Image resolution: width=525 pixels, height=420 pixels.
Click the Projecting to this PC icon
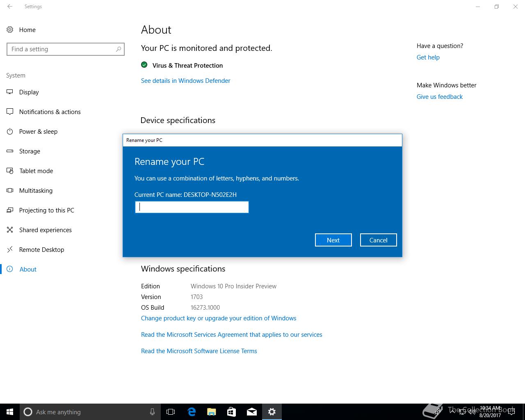tap(10, 210)
